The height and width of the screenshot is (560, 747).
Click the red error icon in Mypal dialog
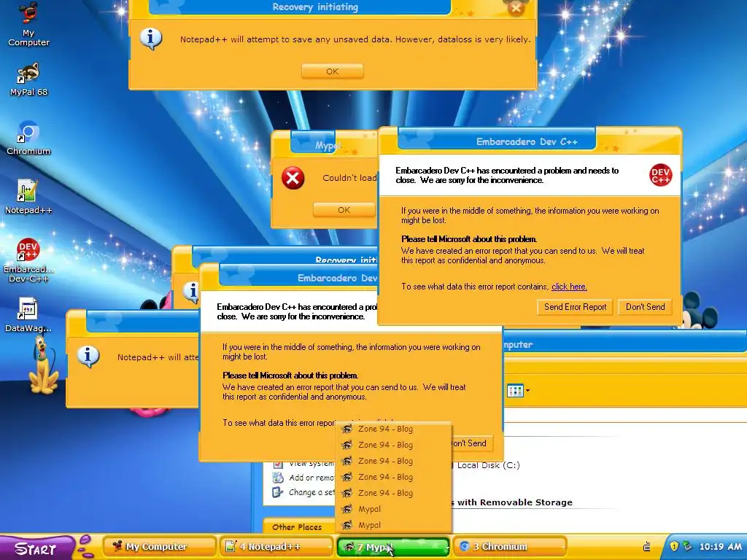point(293,179)
